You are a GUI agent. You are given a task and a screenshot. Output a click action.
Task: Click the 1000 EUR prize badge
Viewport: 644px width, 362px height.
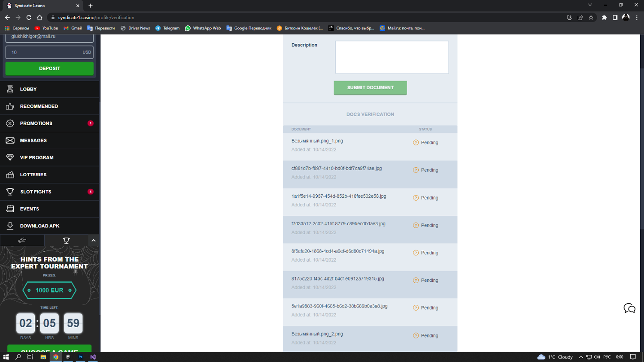point(49,290)
